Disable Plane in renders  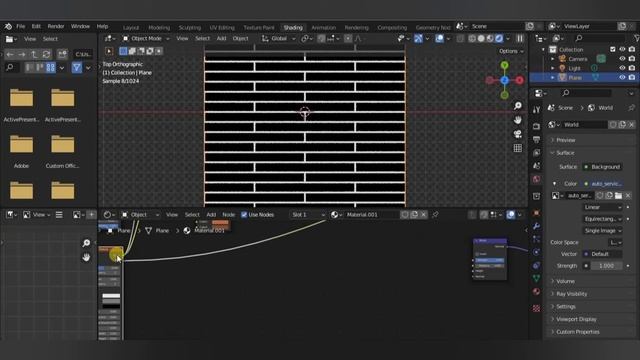point(632,78)
